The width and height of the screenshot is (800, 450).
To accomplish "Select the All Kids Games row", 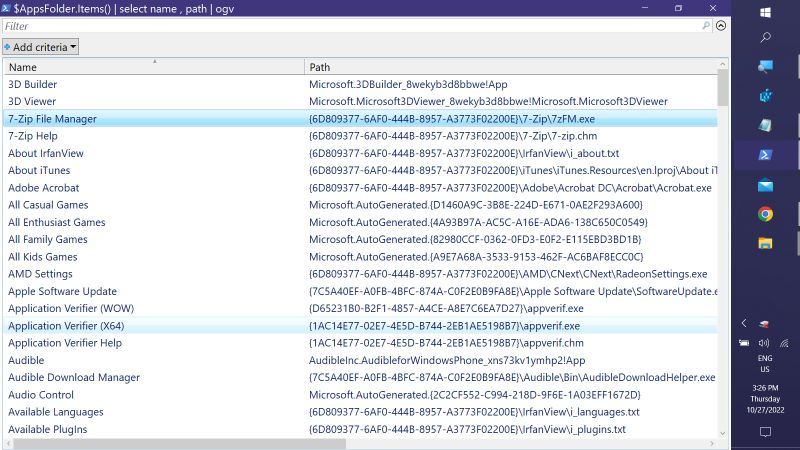I will point(360,257).
